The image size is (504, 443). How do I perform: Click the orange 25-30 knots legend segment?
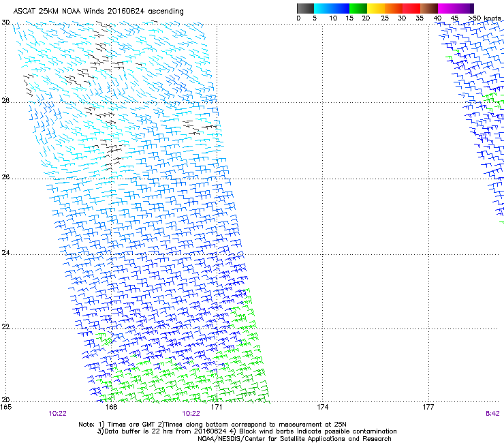[394, 8]
